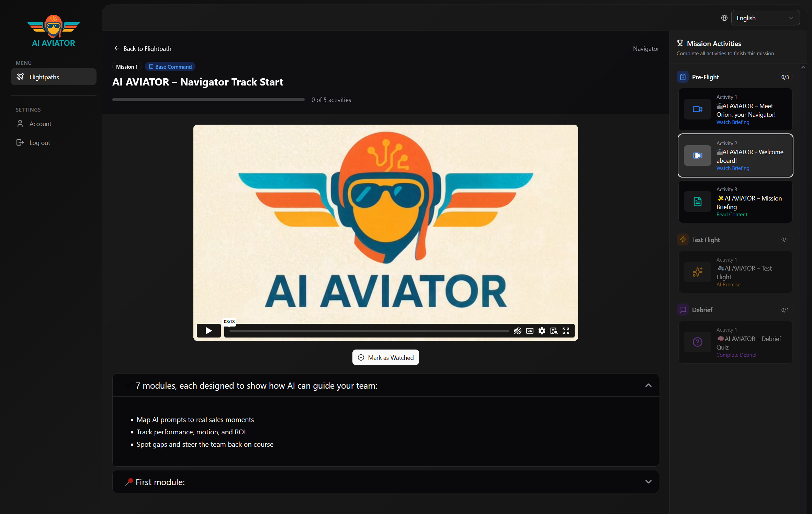Log out from the sidebar
The width and height of the screenshot is (812, 514).
40,142
